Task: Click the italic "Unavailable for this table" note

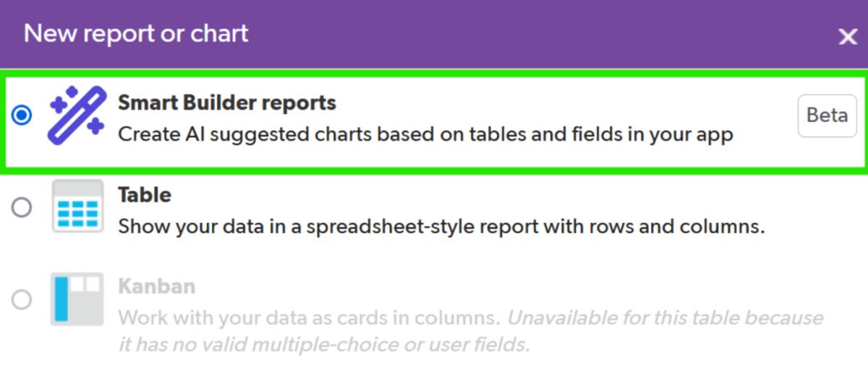Action: coord(664,318)
